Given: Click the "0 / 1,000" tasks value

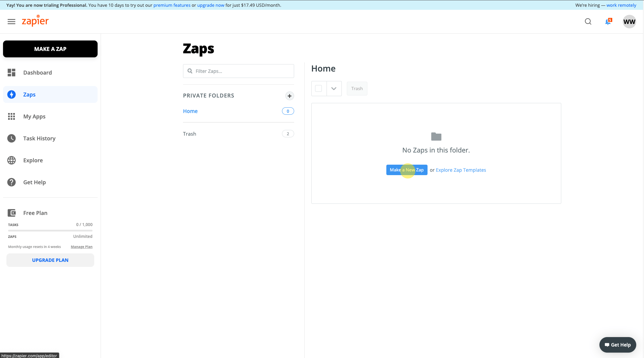Looking at the screenshot, I should click(x=84, y=224).
